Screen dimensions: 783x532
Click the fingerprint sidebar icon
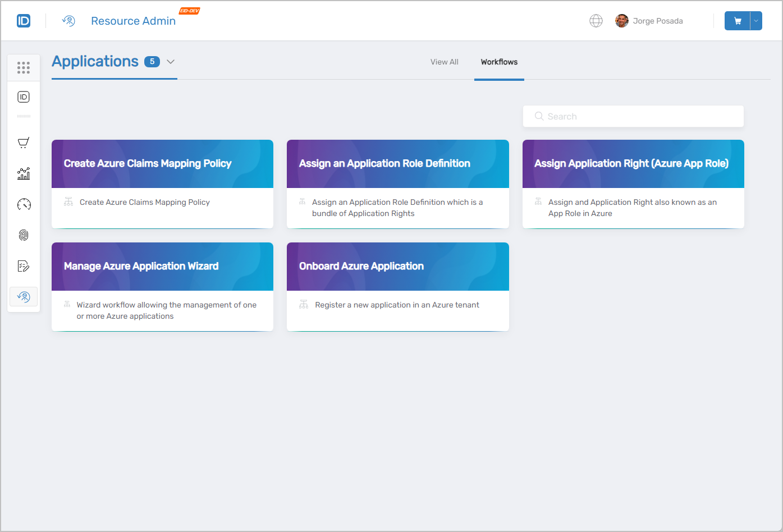coord(23,235)
